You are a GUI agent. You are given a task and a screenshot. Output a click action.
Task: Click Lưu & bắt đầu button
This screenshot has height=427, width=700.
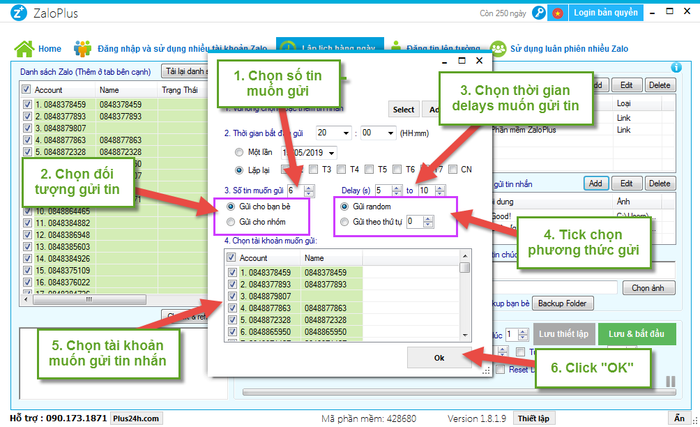pyautogui.click(x=637, y=334)
